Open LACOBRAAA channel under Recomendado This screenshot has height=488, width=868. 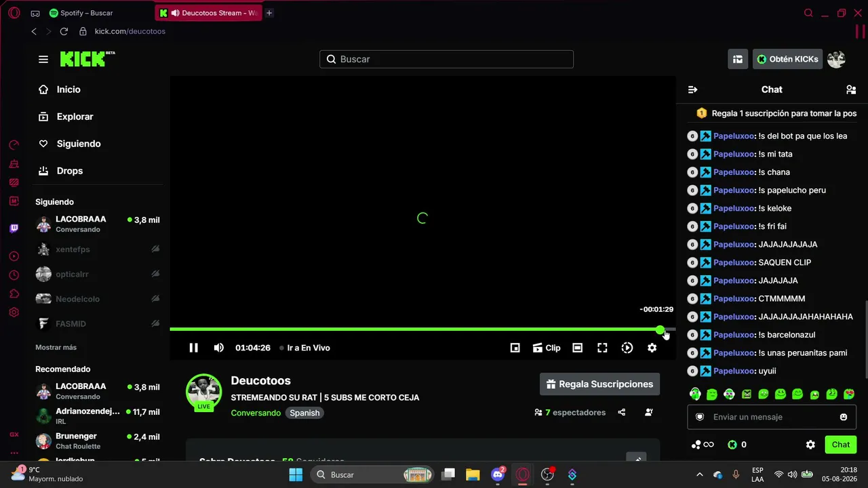tap(98, 391)
